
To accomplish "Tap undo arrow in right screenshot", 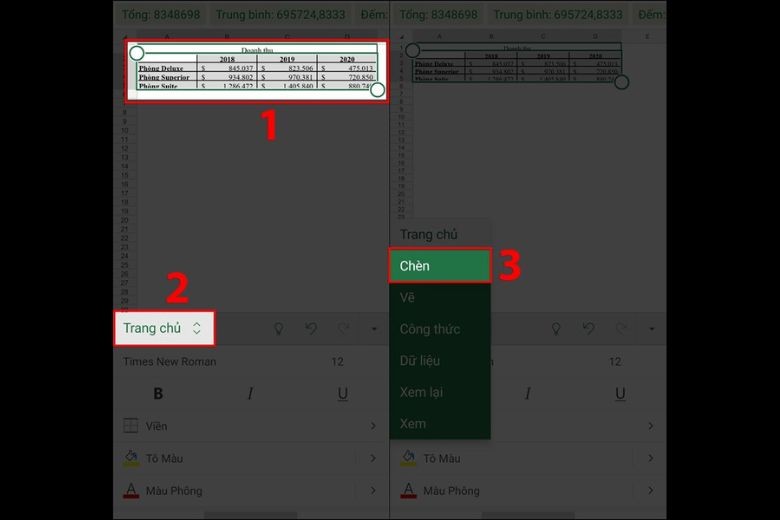I will coord(589,328).
